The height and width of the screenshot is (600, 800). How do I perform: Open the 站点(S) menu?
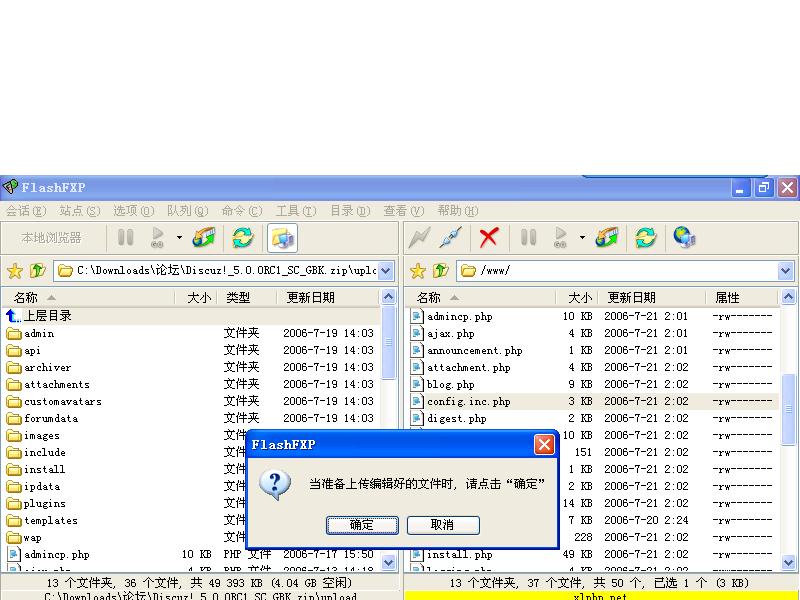(x=80, y=211)
